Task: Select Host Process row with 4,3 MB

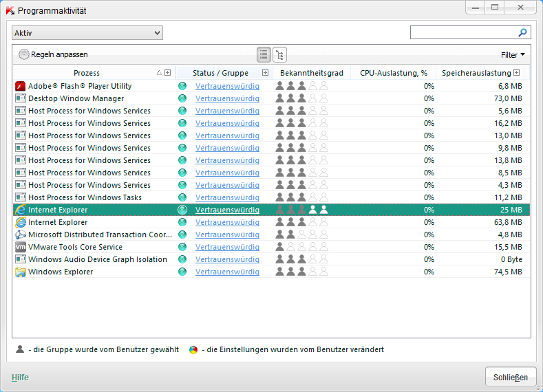Action: tap(271, 185)
